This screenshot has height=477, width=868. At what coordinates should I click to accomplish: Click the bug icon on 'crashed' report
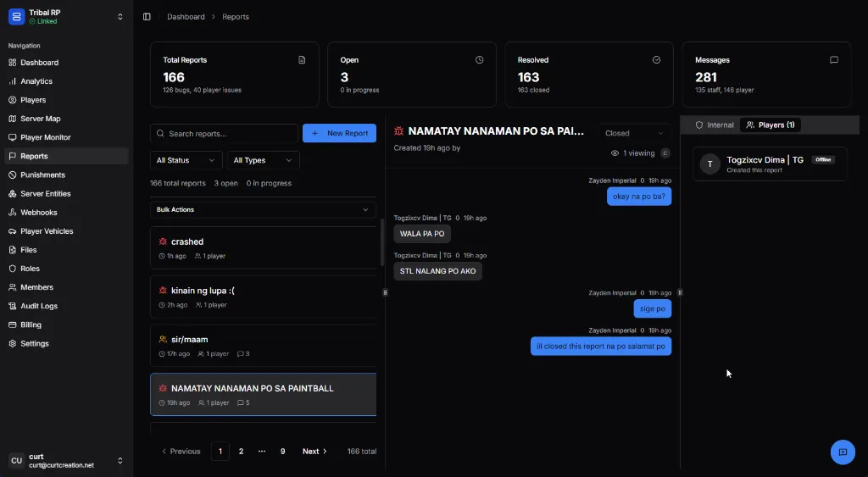pyautogui.click(x=163, y=241)
